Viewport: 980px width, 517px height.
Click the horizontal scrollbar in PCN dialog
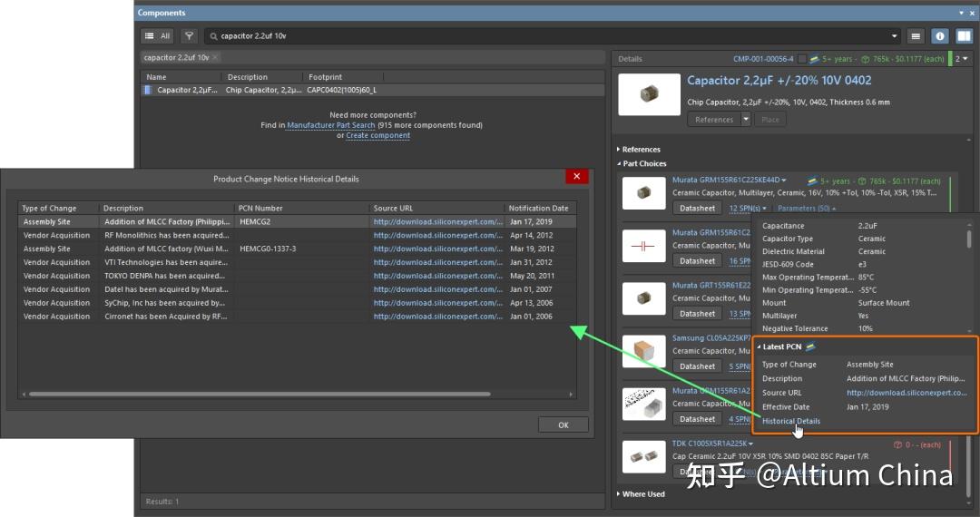260,394
